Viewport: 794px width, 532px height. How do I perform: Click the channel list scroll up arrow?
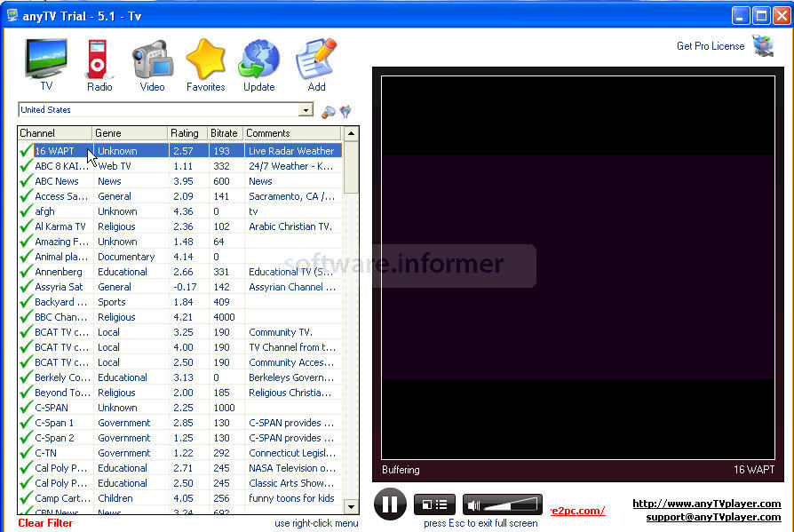pyautogui.click(x=352, y=133)
